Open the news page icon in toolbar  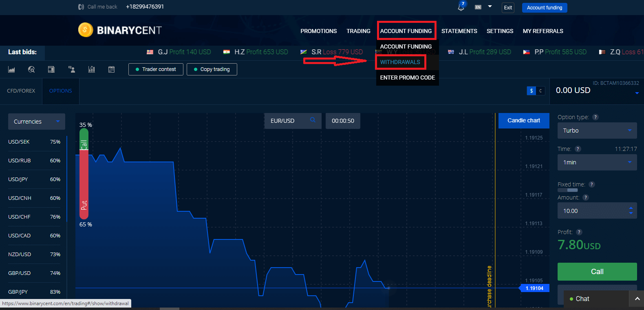pos(51,69)
